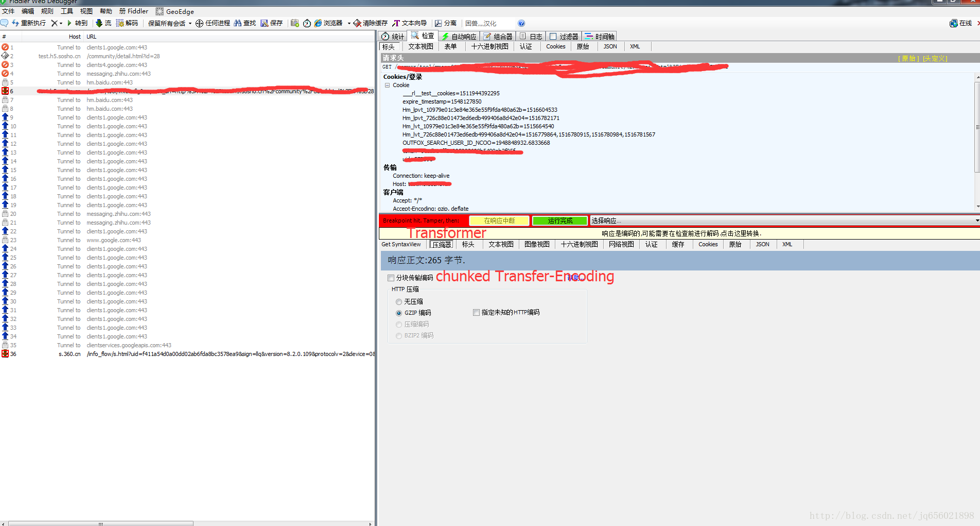Click the Find (查找) binoculars icon
Screen dimensions: 980x526
[x=237, y=23]
